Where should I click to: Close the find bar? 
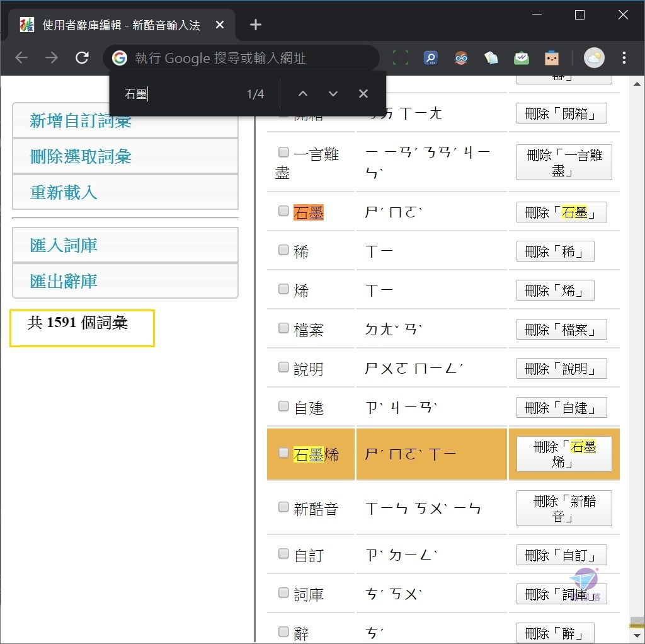coord(363,94)
